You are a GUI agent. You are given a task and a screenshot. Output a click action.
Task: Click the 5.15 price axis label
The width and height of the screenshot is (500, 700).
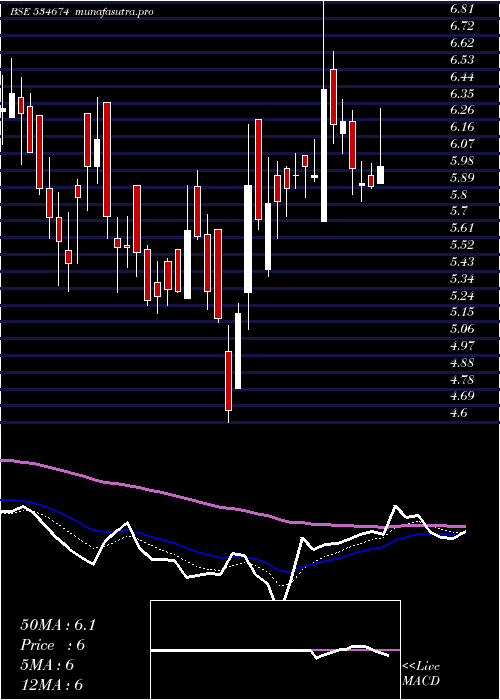pyautogui.click(x=462, y=312)
